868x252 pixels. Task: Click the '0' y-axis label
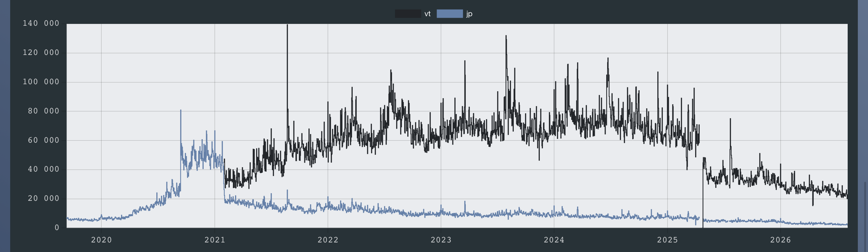[57, 228]
